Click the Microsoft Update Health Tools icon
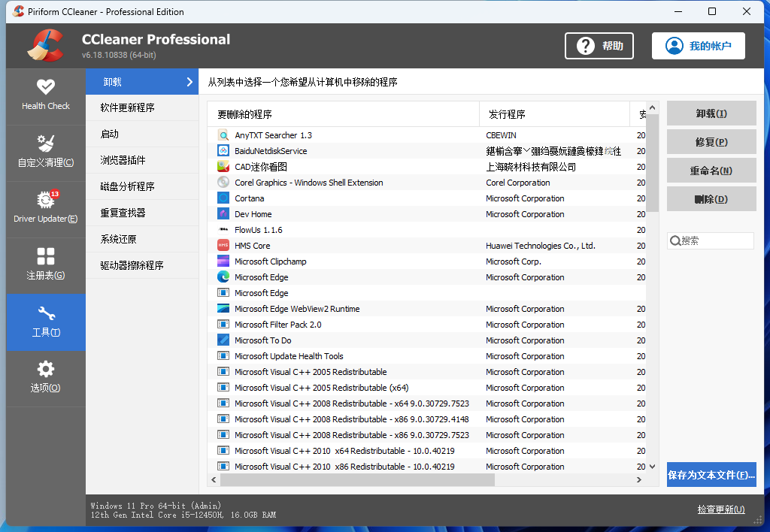 pos(223,356)
